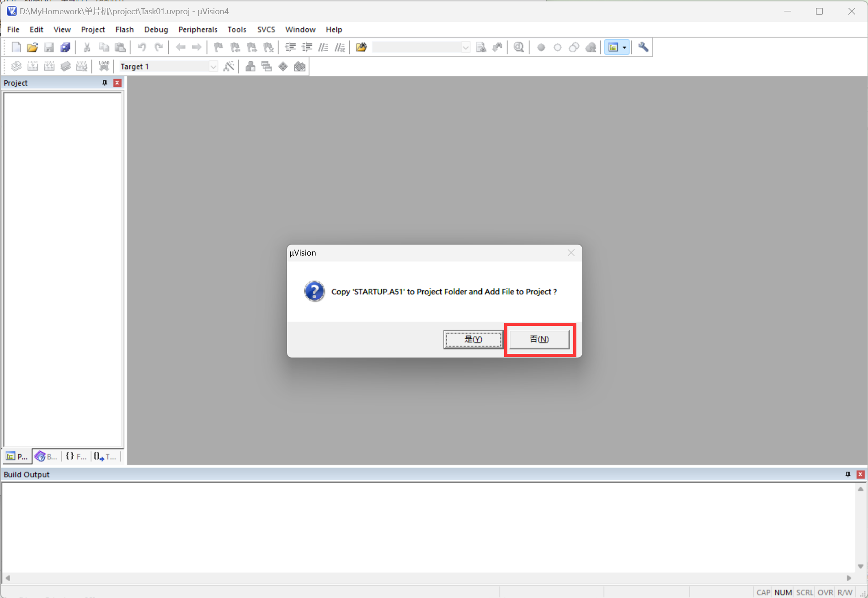Toggle bookmark with the flag icon
Viewport: 868px width, 598px height.
218,47
